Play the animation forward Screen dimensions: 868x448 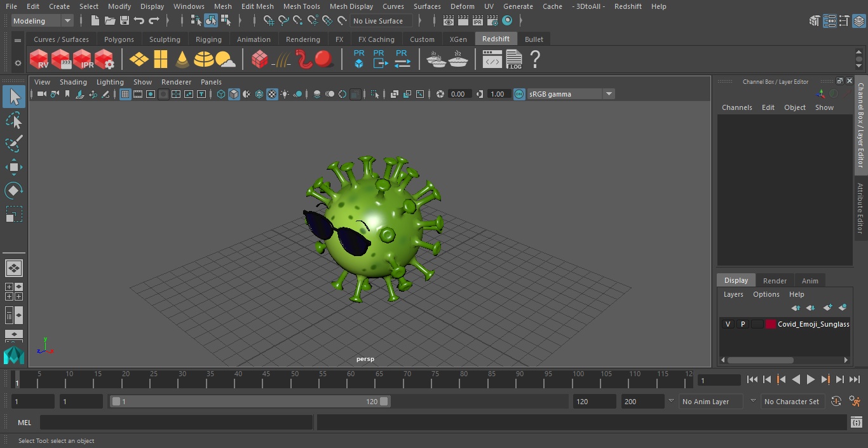[811, 379]
